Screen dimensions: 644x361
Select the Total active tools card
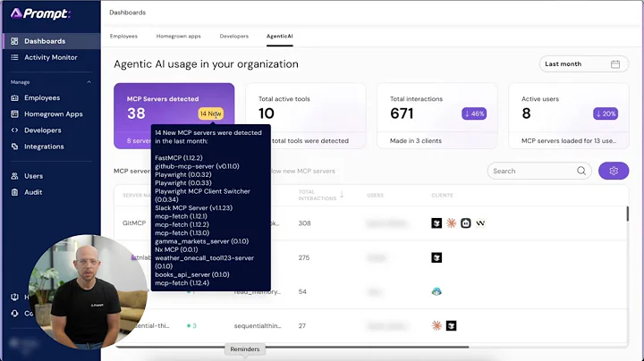pos(306,116)
